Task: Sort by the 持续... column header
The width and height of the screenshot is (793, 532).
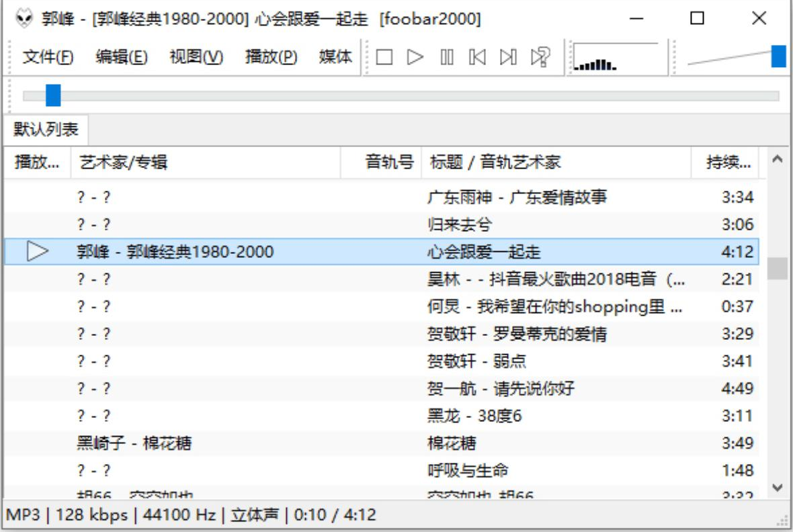Action: (x=724, y=163)
